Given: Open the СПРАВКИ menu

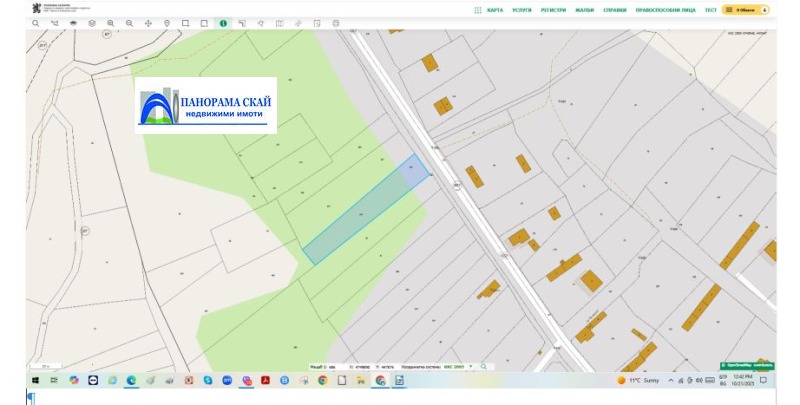Looking at the screenshot, I should click(616, 9).
